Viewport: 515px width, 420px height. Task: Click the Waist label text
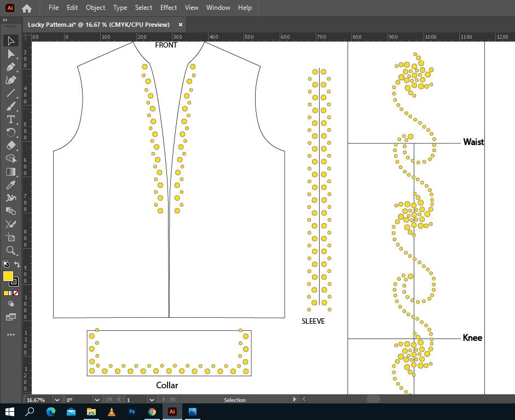(x=473, y=142)
